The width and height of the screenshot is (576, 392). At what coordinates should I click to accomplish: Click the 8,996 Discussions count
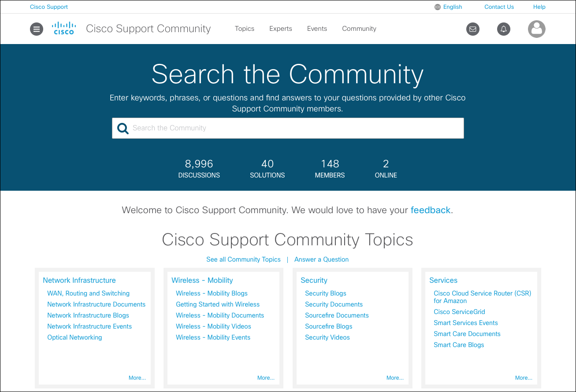[x=199, y=169]
